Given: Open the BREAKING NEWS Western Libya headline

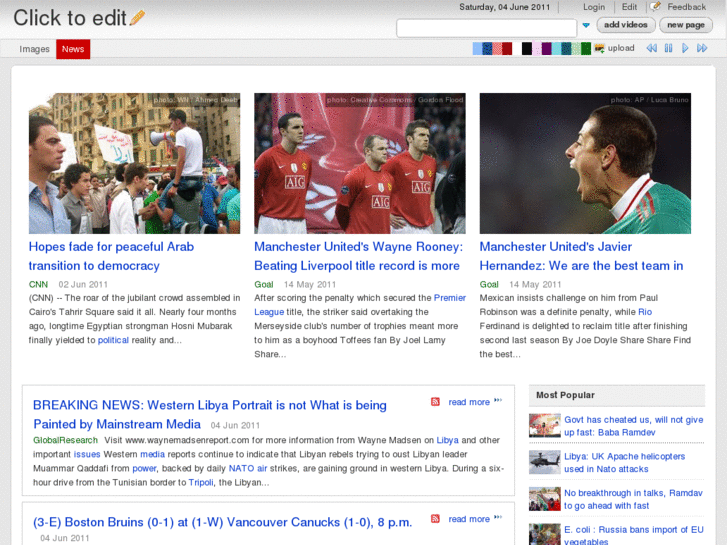Looking at the screenshot, I should coord(210,415).
